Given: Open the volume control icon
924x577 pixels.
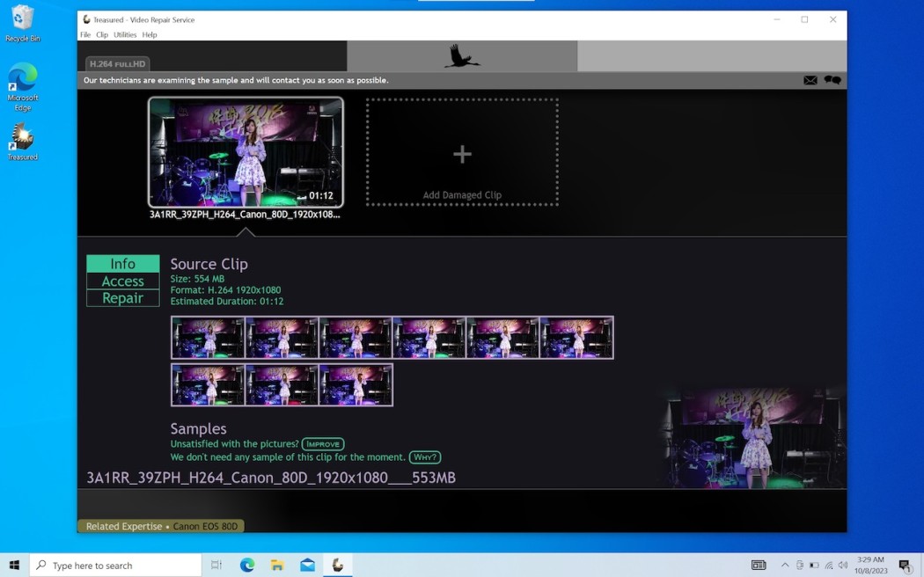Looking at the screenshot, I should 843,566.
